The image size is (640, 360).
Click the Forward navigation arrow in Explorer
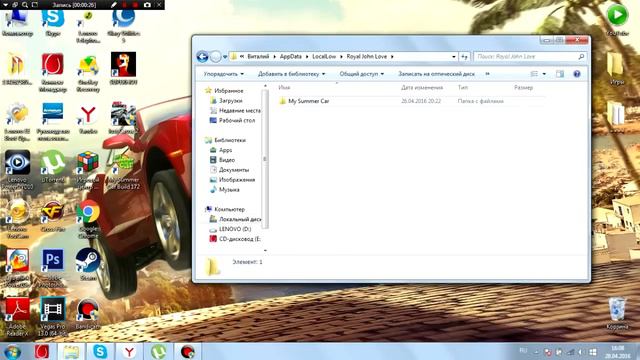216,56
